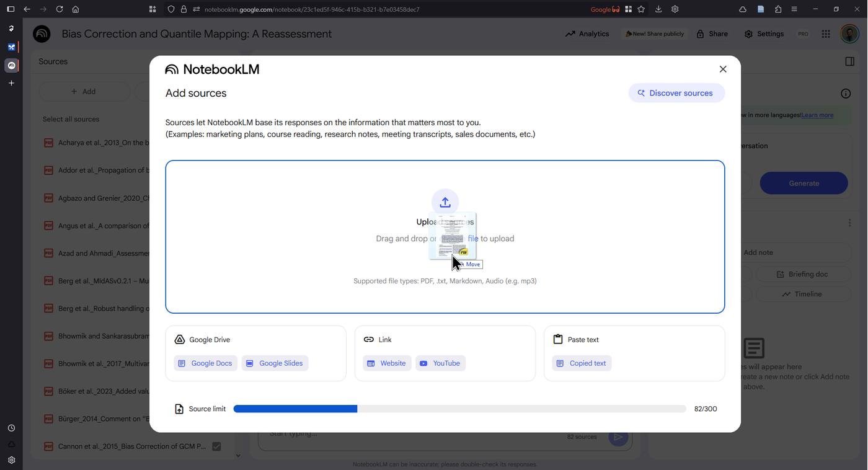Click the source limit progress bar

click(459, 409)
